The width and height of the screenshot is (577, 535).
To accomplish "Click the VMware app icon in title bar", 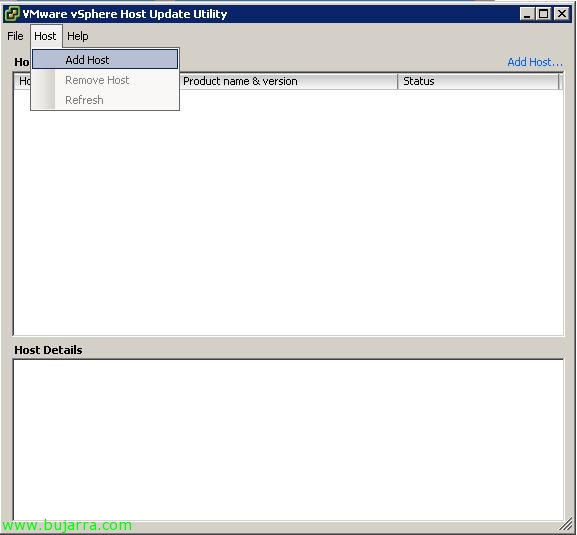I will tap(12, 14).
